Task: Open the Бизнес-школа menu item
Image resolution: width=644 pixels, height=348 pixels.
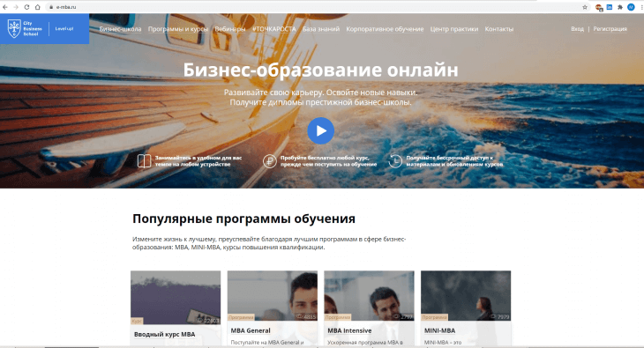Action: point(120,29)
